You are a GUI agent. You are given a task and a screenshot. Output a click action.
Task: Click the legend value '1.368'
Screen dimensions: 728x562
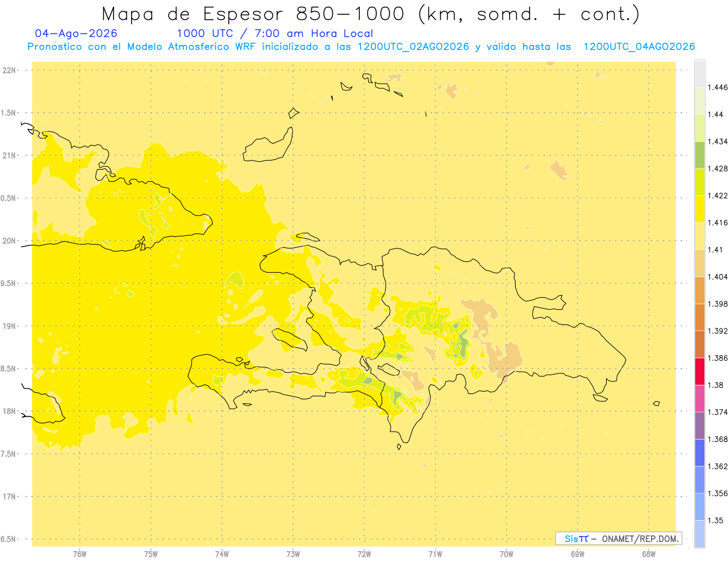pyautogui.click(x=718, y=439)
